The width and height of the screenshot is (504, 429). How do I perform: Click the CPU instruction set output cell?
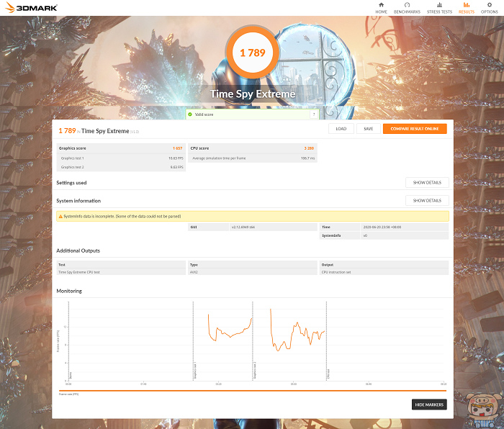[x=384, y=272]
